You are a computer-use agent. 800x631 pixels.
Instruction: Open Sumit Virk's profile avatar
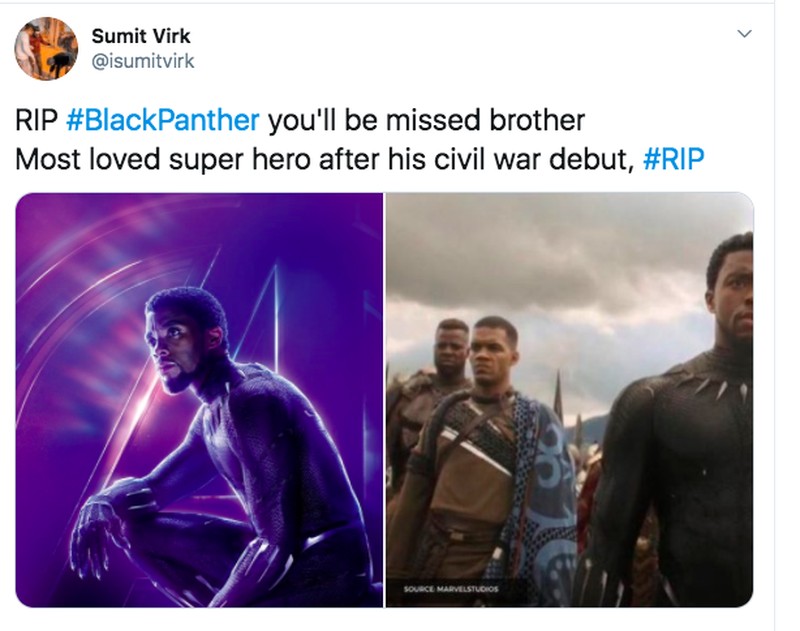[x=46, y=48]
